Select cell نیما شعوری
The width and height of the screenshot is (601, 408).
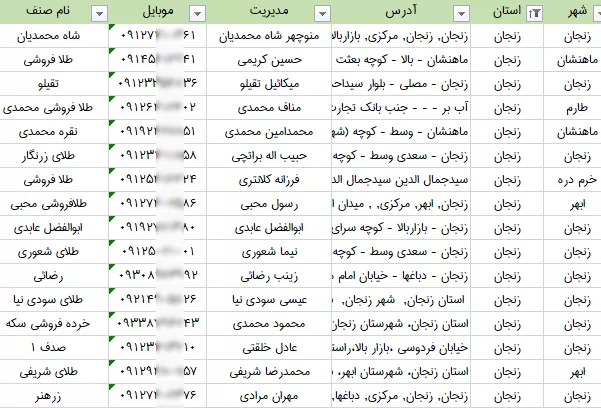pos(269,252)
